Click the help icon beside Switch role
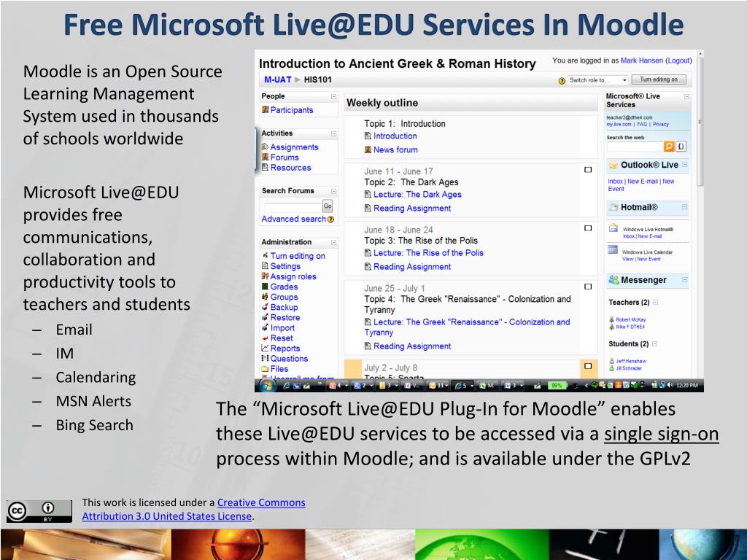747x560 pixels. 562,80
